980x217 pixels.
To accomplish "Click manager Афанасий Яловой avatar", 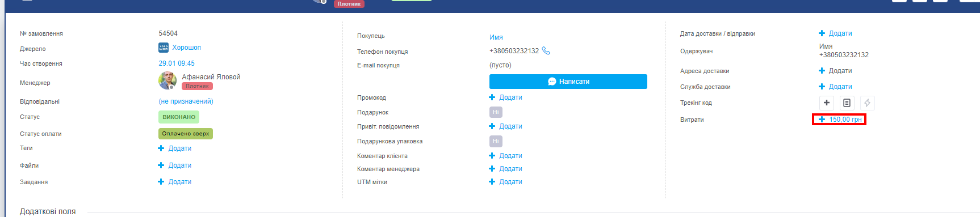I will click(x=167, y=80).
